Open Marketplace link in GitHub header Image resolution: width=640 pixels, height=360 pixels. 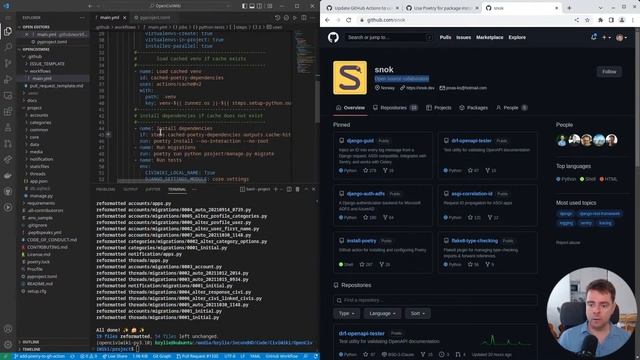tap(489, 37)
